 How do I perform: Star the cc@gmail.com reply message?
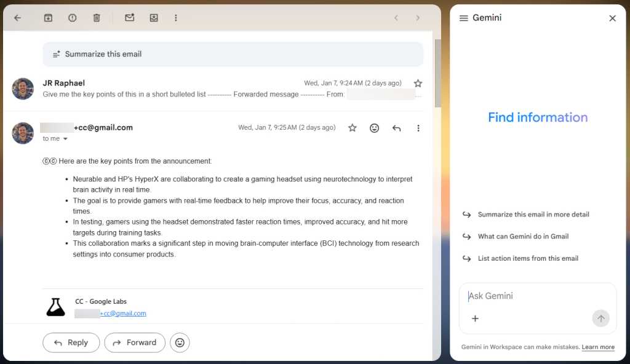352,128
